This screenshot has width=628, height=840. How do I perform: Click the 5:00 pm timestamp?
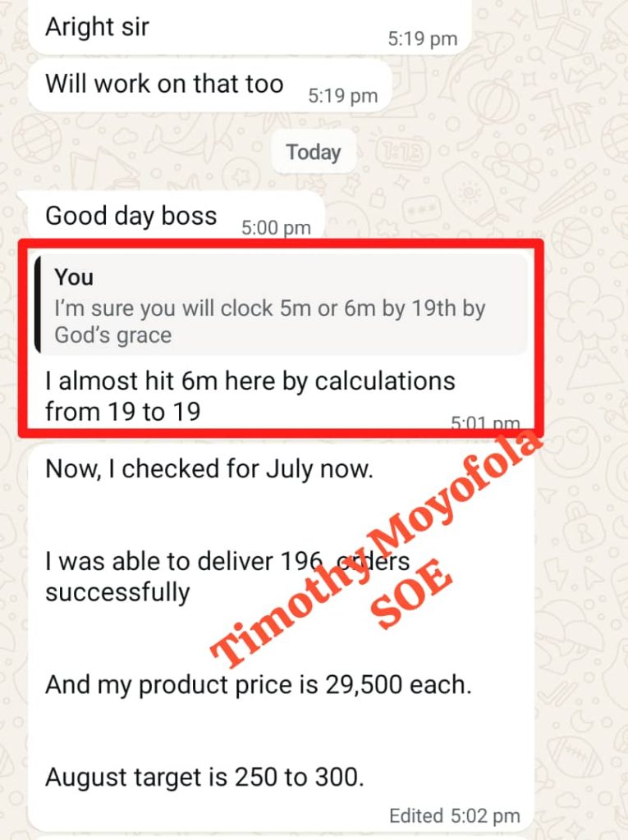[x=276, y=228]
